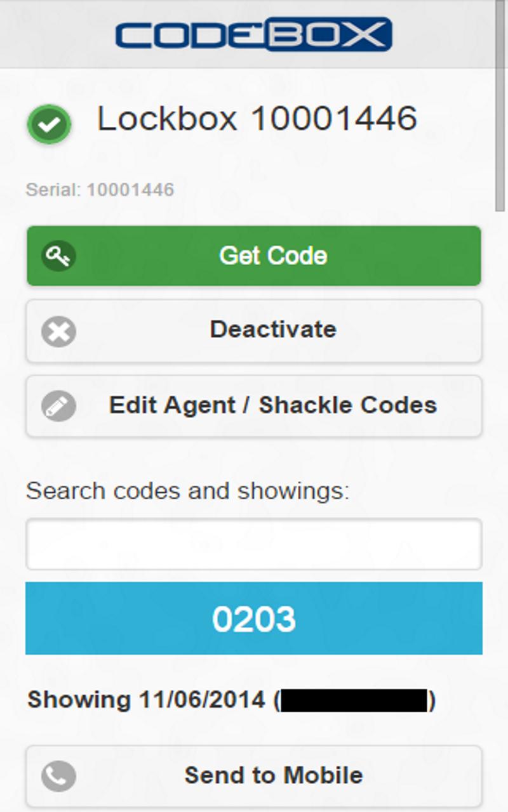Get a new code for the lockbox
This screenshot has height=812, width=508.
point(254,256)
